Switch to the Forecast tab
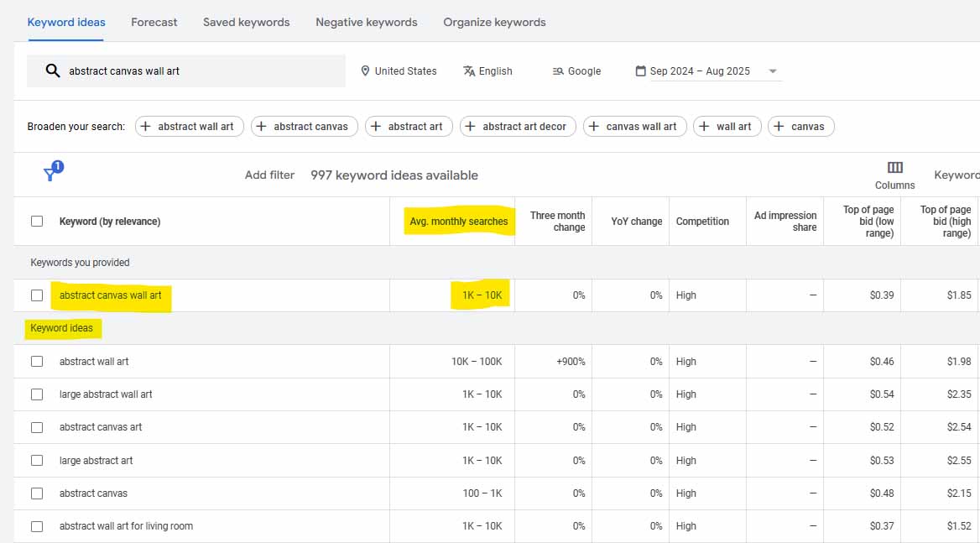The image size is (980, 543). [x=154, y=23]
